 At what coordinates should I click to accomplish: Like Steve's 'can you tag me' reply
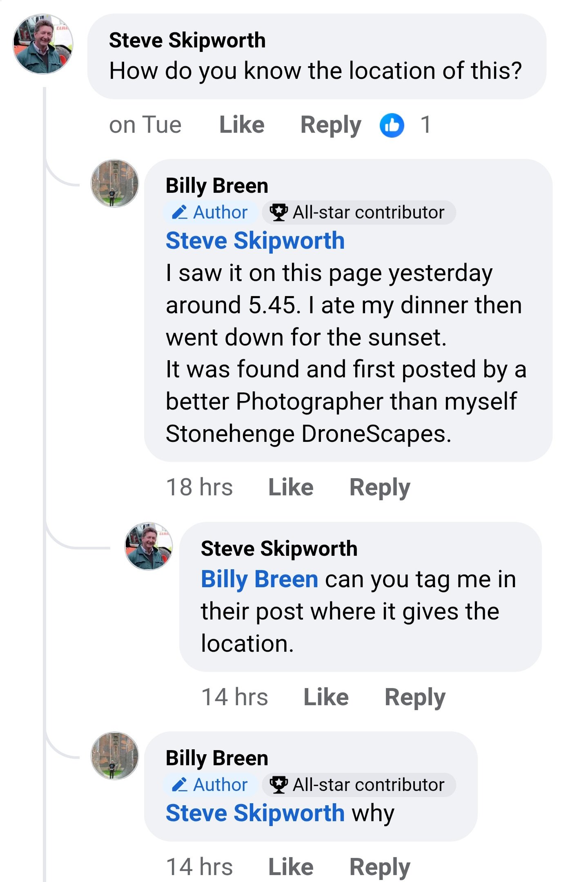click(x=326, y=697)
